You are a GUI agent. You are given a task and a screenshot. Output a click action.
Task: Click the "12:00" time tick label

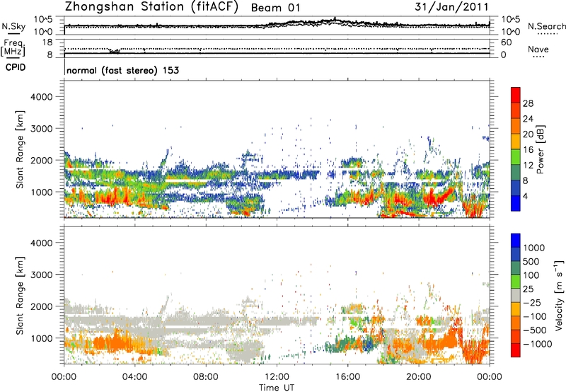point(277,377)
